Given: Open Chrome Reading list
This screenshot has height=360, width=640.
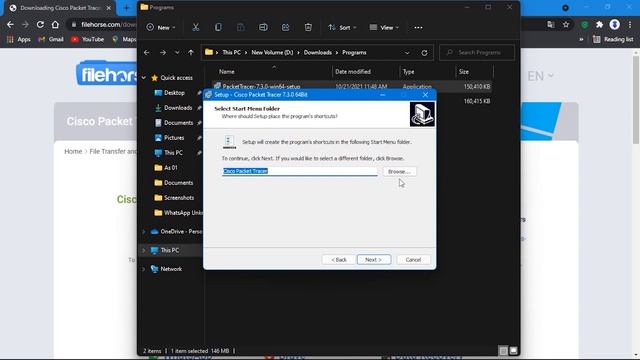Looking at the screenshot, I should point(613,39).
